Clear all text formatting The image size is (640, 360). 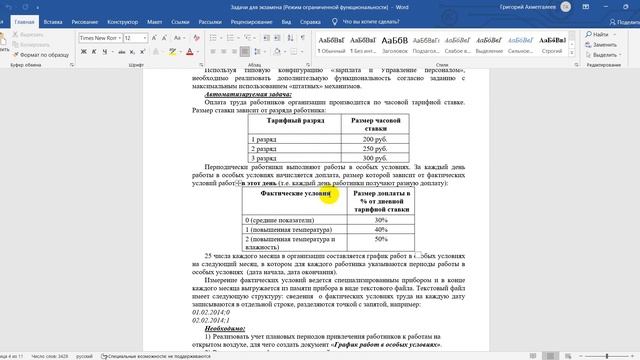[196, 38]
